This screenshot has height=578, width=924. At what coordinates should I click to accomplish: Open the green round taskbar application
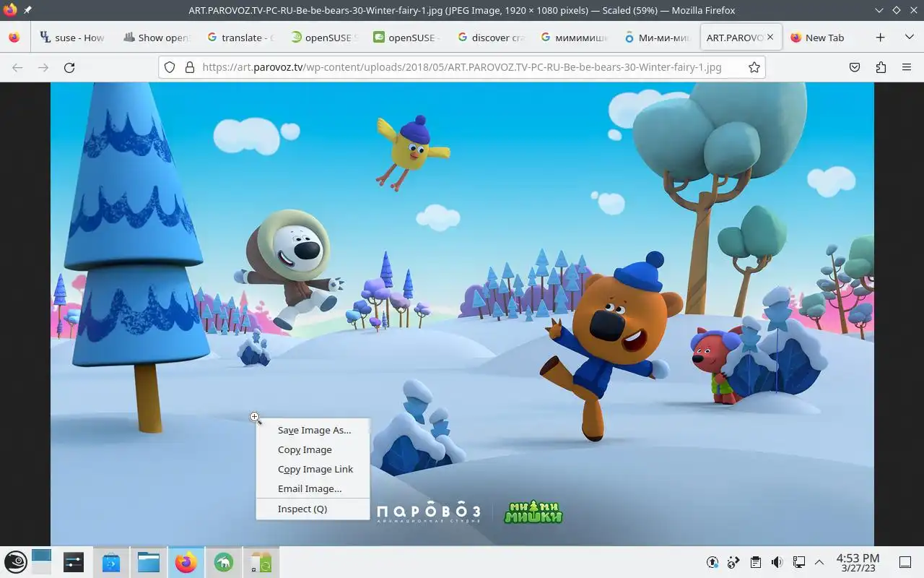[224, 562]
